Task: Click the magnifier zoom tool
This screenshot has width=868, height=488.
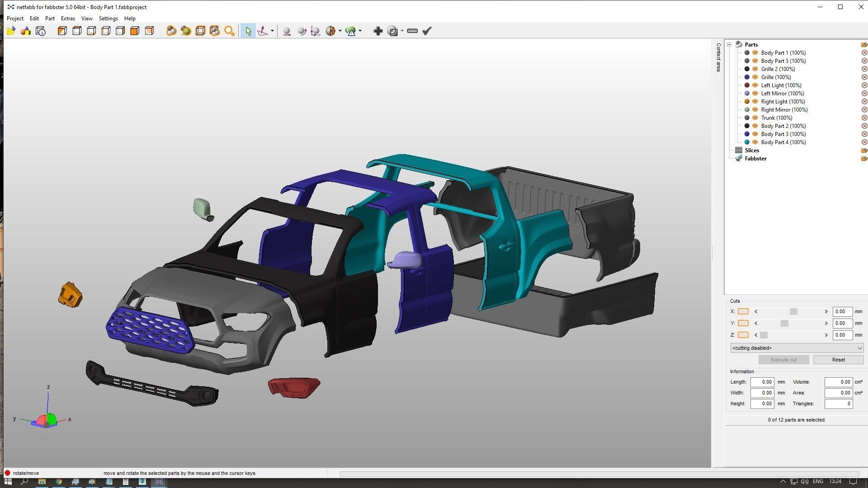Action: coord(230,31)
